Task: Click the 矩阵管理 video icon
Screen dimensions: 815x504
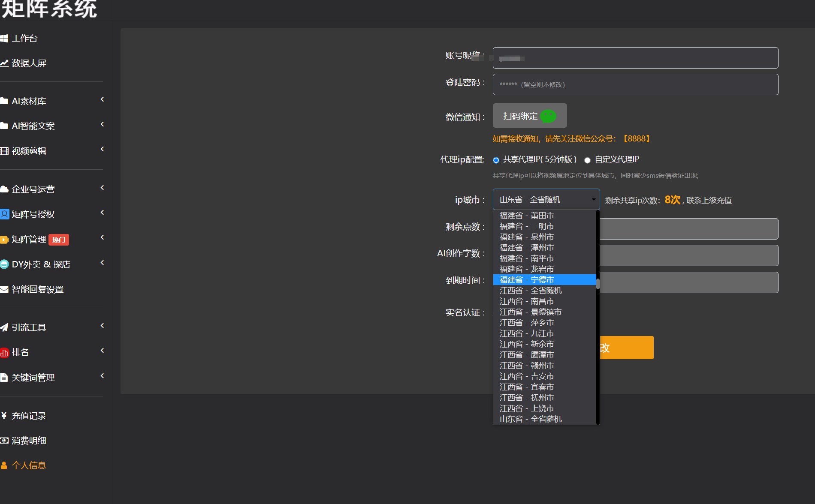Action: pyautogui.click(x=4, y=240)
